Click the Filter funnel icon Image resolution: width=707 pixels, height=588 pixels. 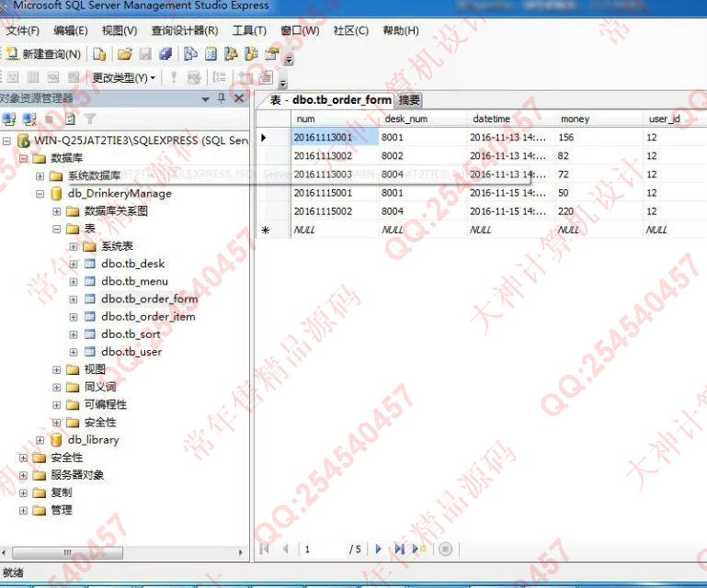(x=90, y=119)
